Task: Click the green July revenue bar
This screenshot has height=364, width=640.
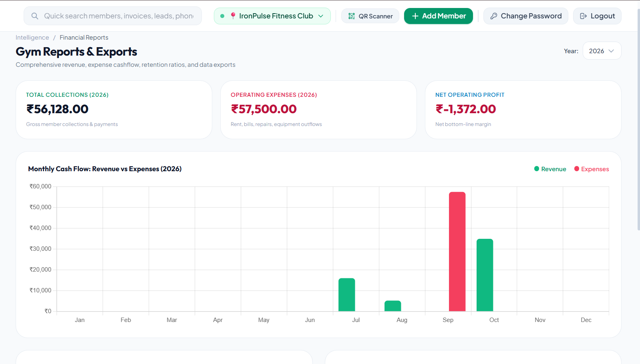Action: coord(347,295)
